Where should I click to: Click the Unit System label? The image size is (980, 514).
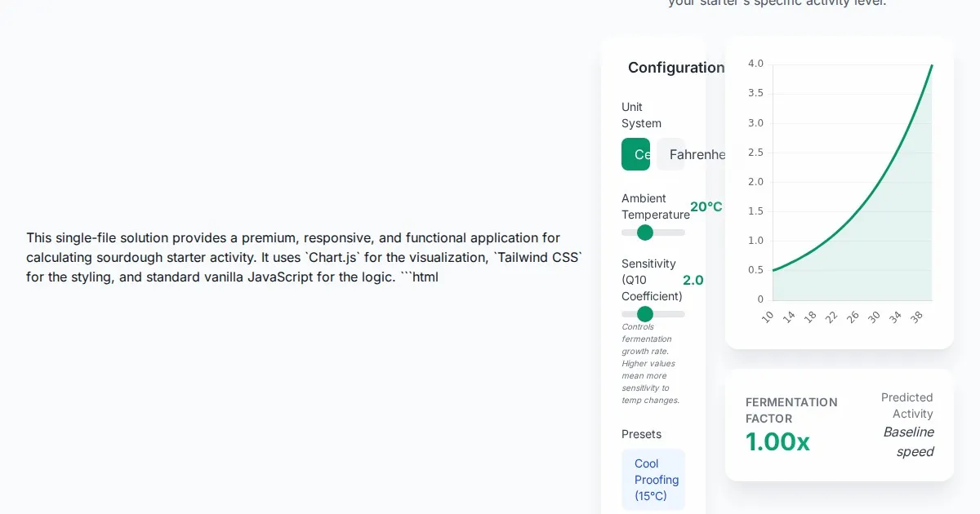click(x=641, y=115)
